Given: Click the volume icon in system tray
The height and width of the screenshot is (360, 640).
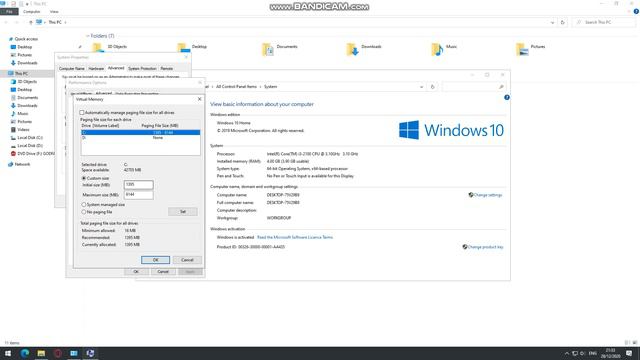Looking at the screenshot, I should click(582, 353).
